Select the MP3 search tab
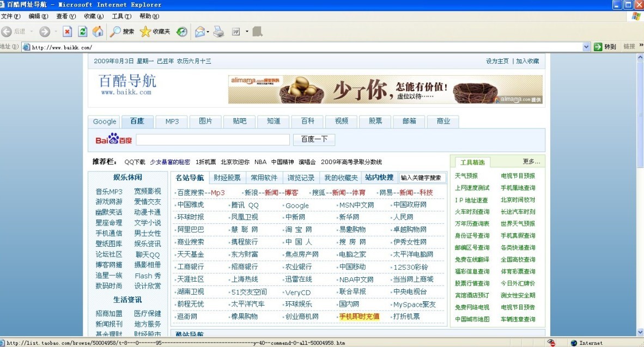Image resolution: width=644 pixels, height=347 pixels. coord(172,121)
